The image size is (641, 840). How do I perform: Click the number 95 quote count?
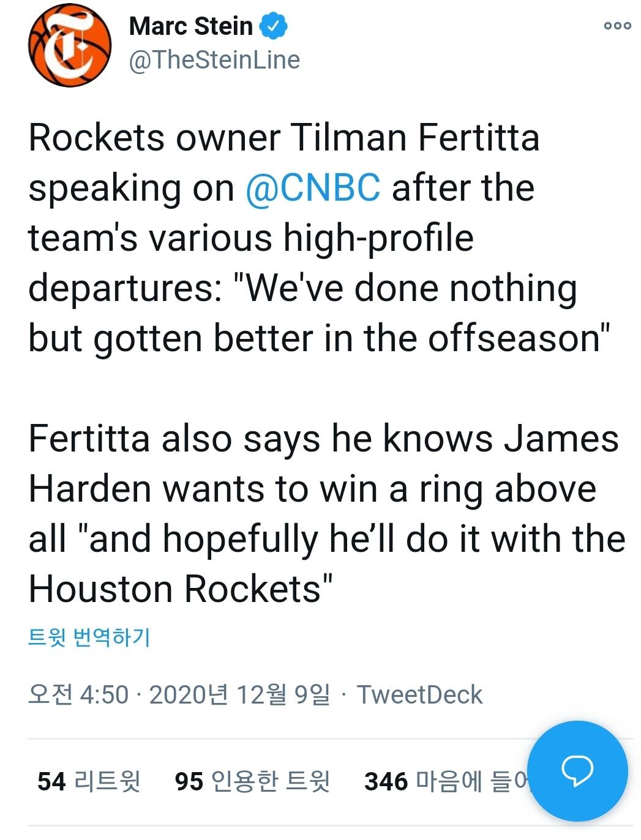click(189, 781)
